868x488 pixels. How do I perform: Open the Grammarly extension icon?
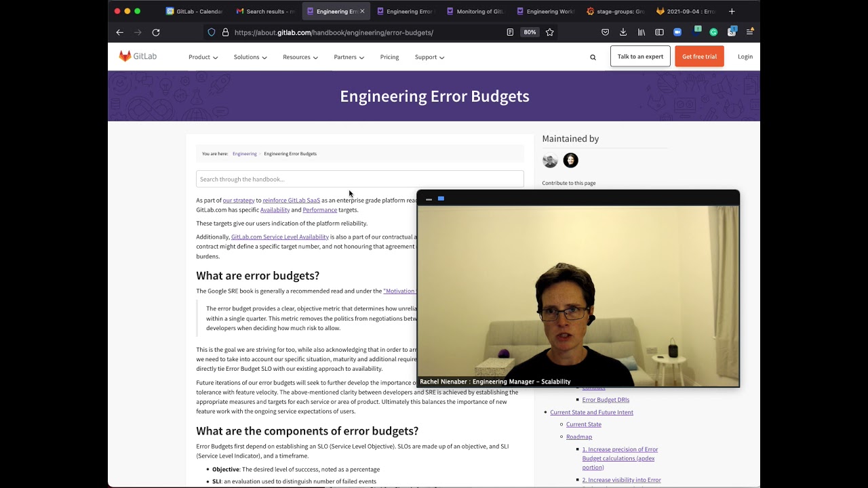(x=713, y=33)
